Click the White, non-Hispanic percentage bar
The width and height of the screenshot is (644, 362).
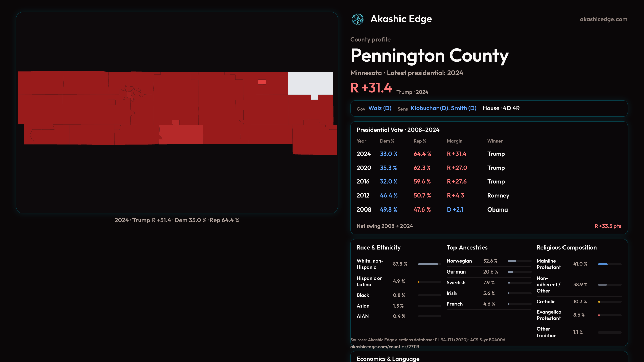428,264
